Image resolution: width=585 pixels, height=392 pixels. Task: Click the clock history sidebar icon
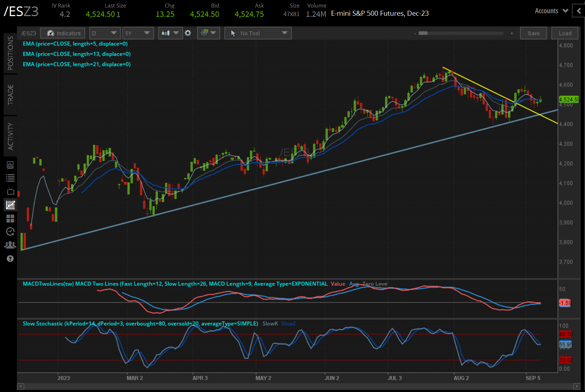[x=10, y=231]
